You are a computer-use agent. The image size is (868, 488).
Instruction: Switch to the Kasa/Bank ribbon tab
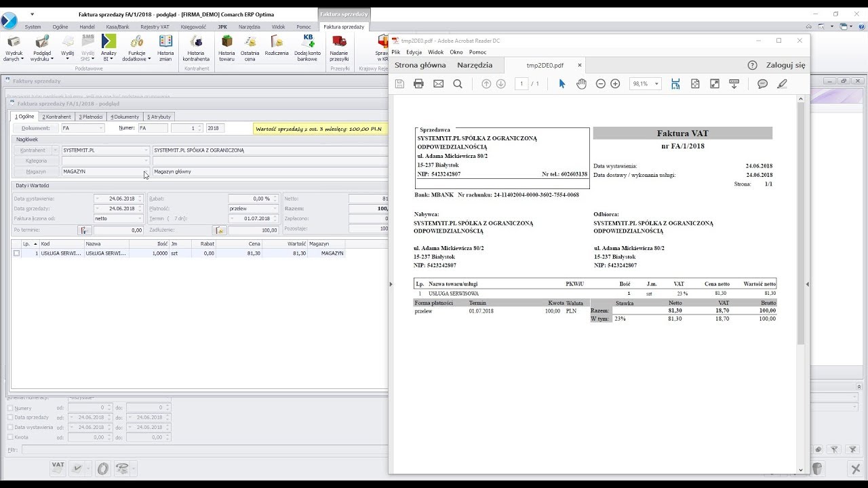(x=118, y=26)
